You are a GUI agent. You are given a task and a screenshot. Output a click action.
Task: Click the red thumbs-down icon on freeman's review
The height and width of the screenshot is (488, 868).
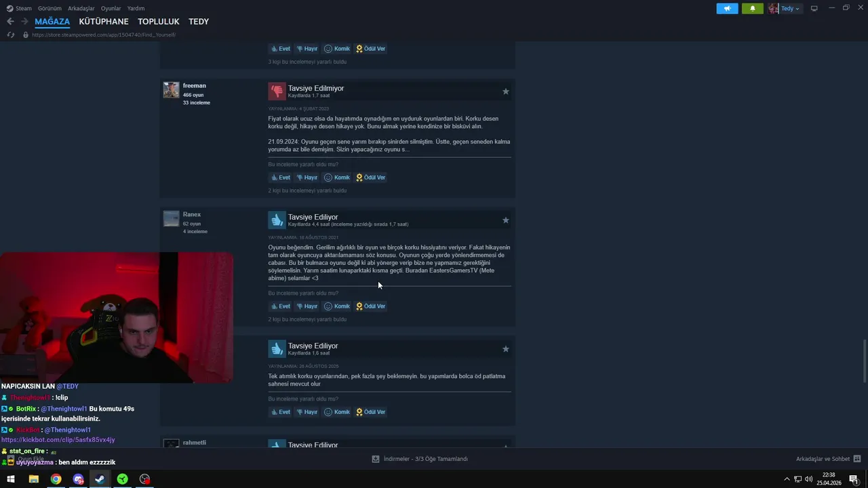(277, 91)
